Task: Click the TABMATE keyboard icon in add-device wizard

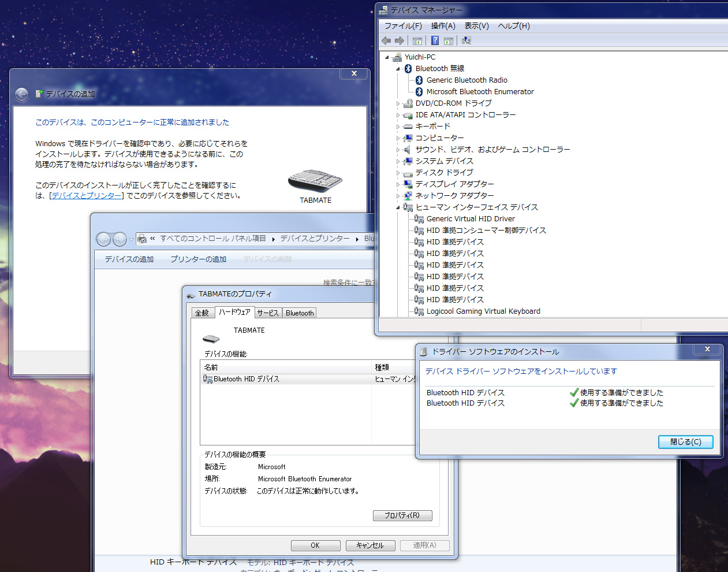Action: pyautogui.click(x=315, y=180)
